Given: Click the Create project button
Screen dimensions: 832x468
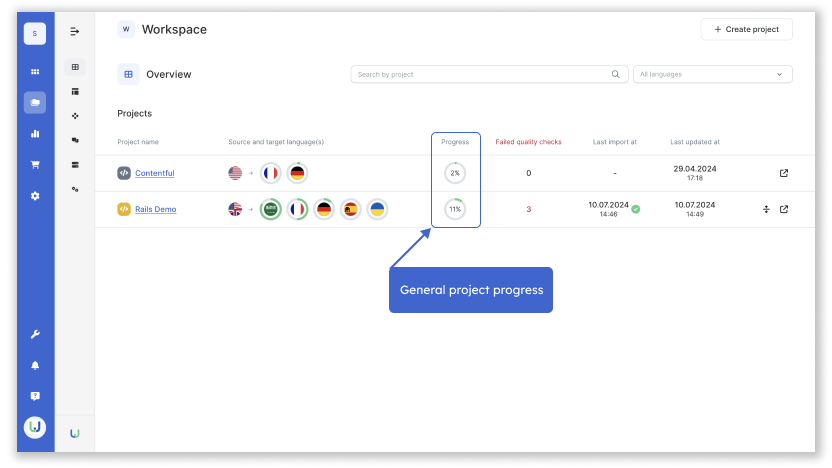Looking at the screenshot, I should point(747,29).
